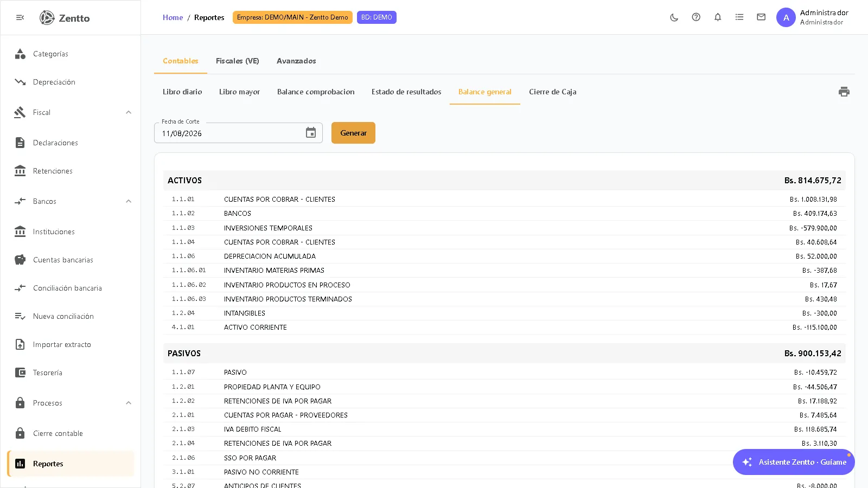Click the Depreciación trend icon
Image resolution: width=868 pixels, height=488 pixels.
(20, 82)
